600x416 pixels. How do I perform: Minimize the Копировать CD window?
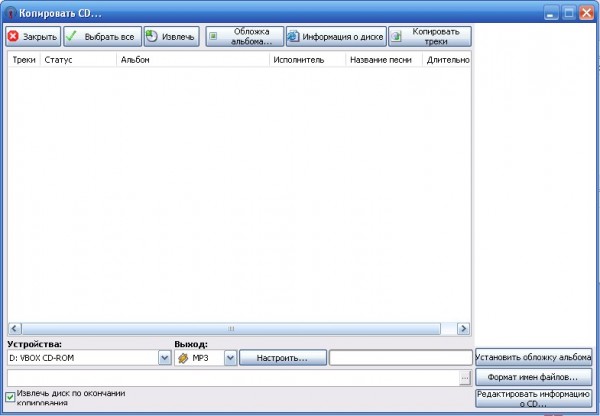click(551, 13)
